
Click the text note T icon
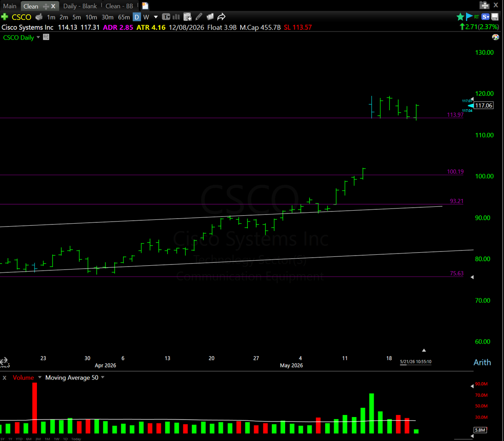point(166,17)
